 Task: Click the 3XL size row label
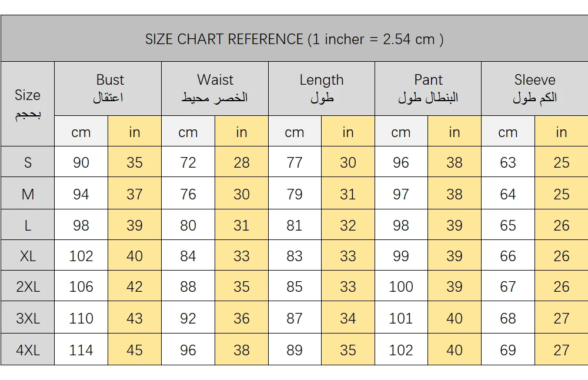(x=28, y=318)
